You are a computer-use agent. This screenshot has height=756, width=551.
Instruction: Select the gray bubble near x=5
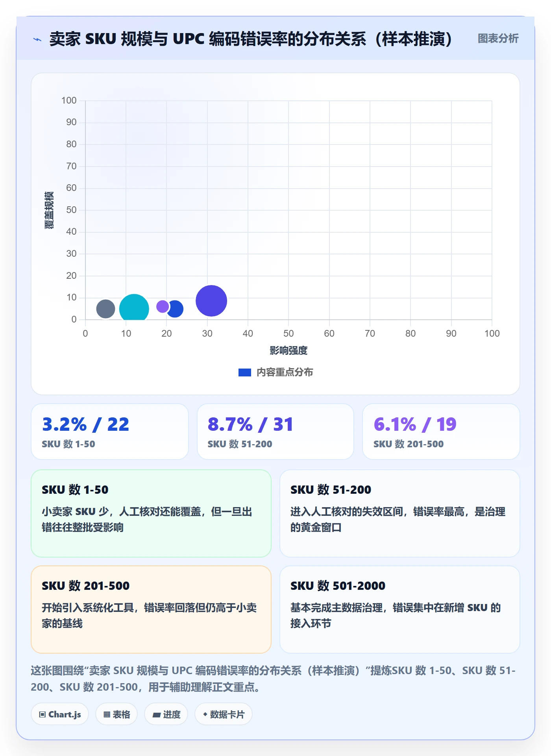point(105,309)
